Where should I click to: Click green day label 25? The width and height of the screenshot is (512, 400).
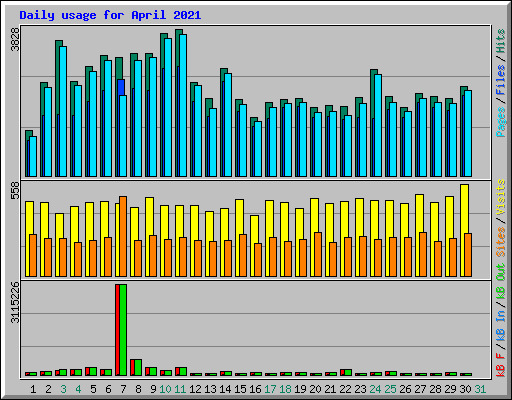390,389
